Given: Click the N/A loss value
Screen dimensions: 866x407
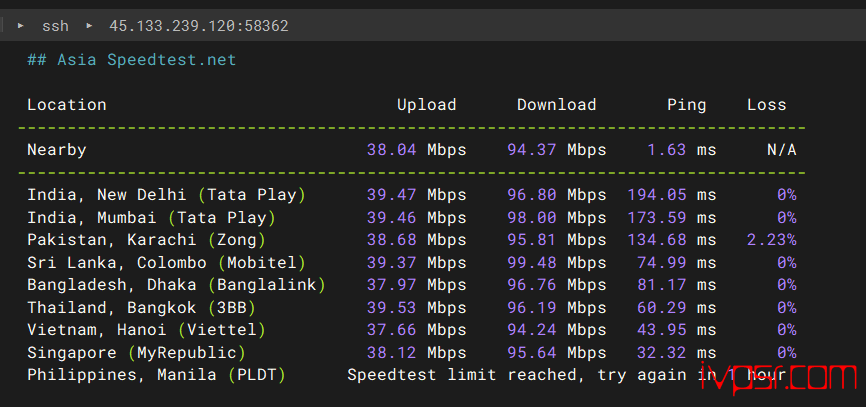Looking at the screenshot, I should point(781,150).
